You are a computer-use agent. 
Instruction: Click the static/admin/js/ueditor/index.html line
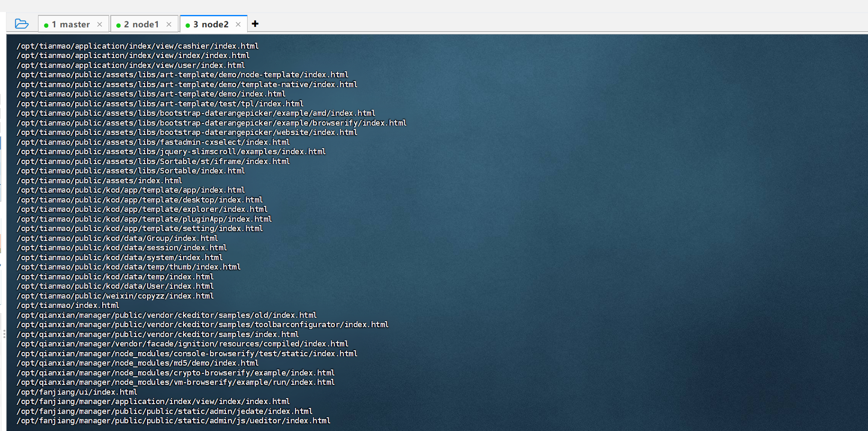click(174, 421)
